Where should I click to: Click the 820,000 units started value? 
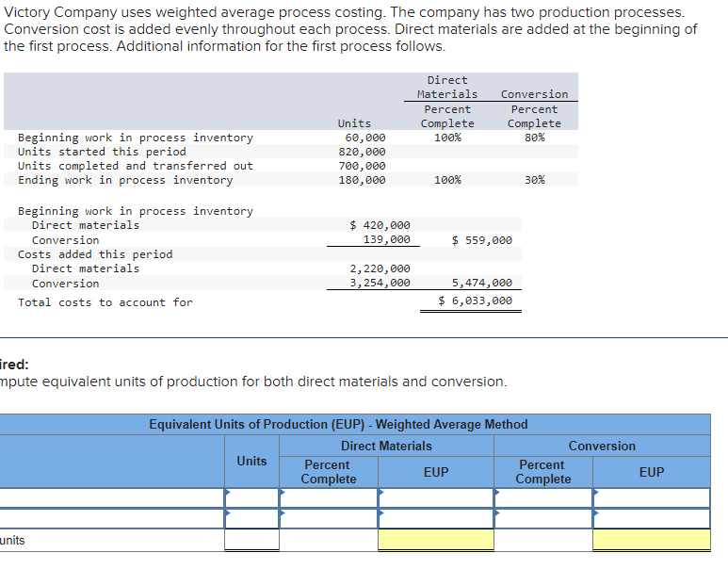[363, 152]
